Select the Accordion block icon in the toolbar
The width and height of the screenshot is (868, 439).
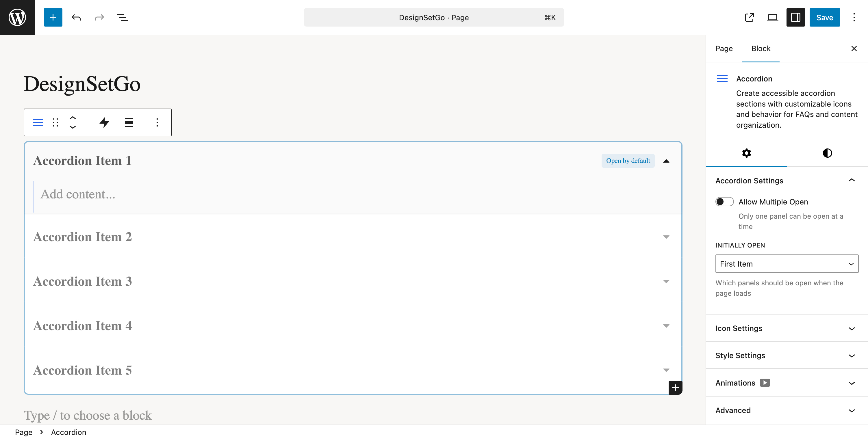pos(38,122)
